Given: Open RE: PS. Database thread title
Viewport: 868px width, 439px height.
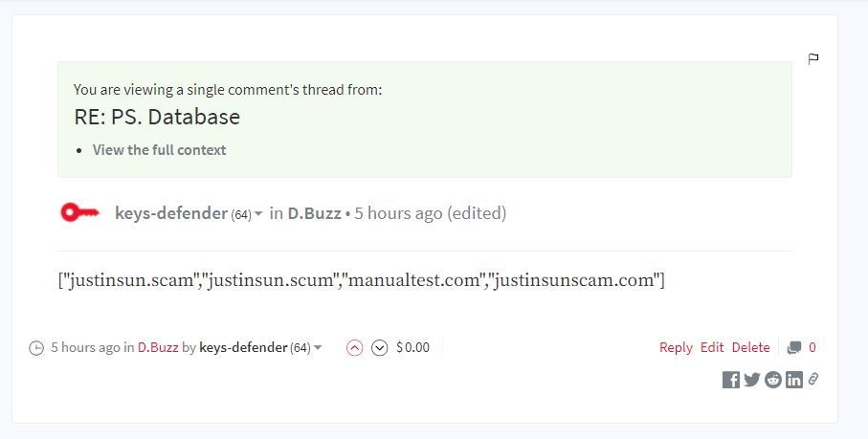Looking at the screenshot, I should tap(157, 118).
